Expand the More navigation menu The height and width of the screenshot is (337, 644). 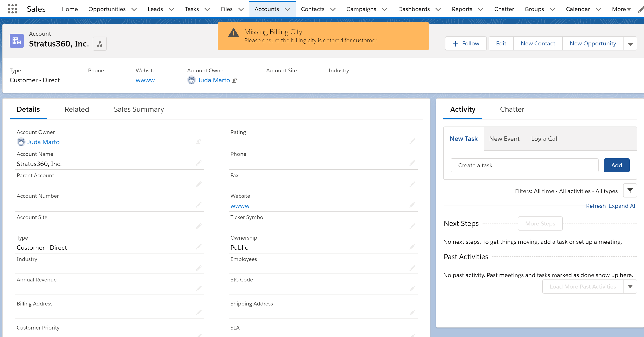pos(621,9)
